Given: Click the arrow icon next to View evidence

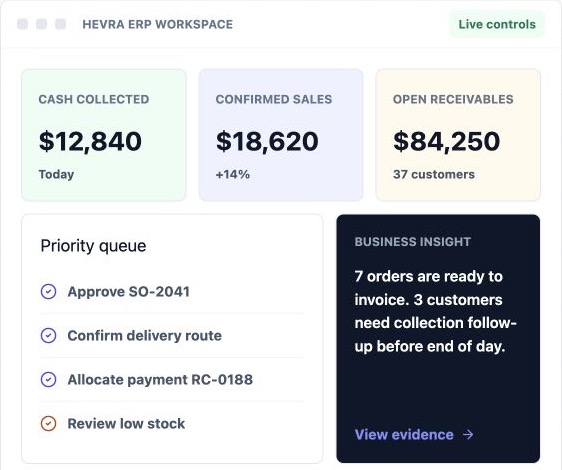Looking at the screenshot, I should (468, 435).
